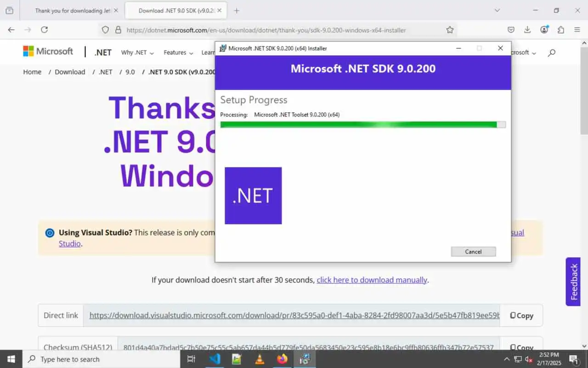Image resolution: width=588 pixels, height=368 pixels.
Task: Open the list all tabs chevron
Action: [497, 11]
